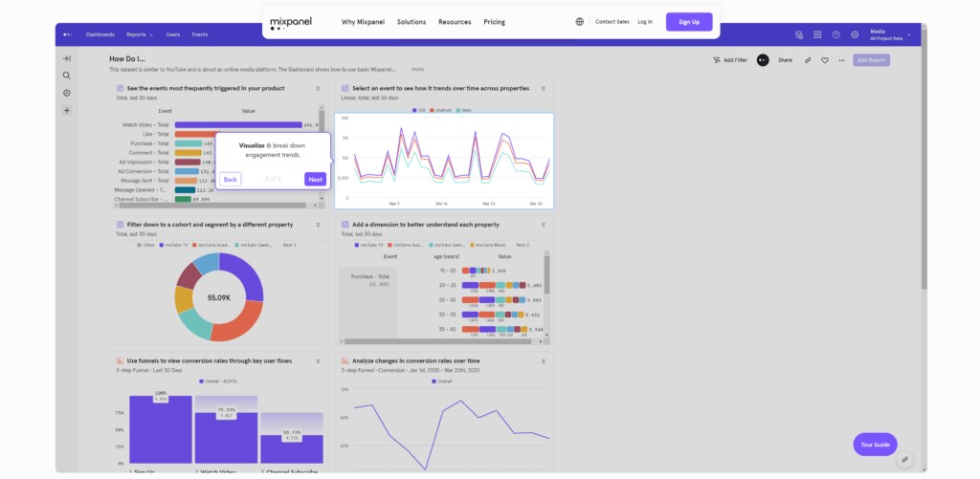
Task: Click the sidebar plus create icon
Action: [x=67, y=111]
